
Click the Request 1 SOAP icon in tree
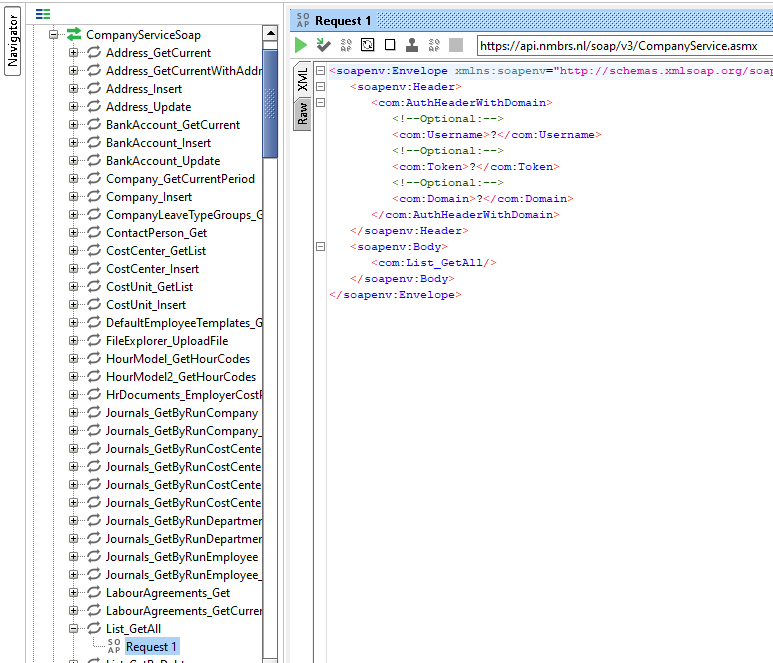coord(114,646)
